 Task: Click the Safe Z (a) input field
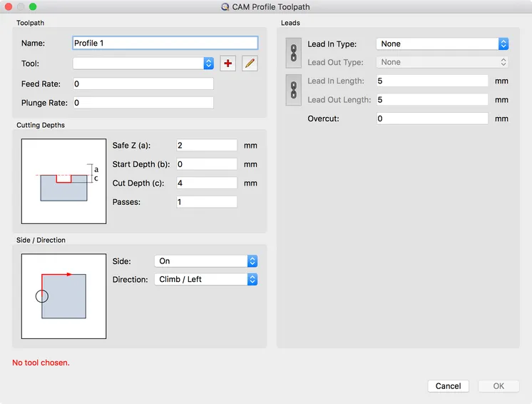tap(207, 146)
